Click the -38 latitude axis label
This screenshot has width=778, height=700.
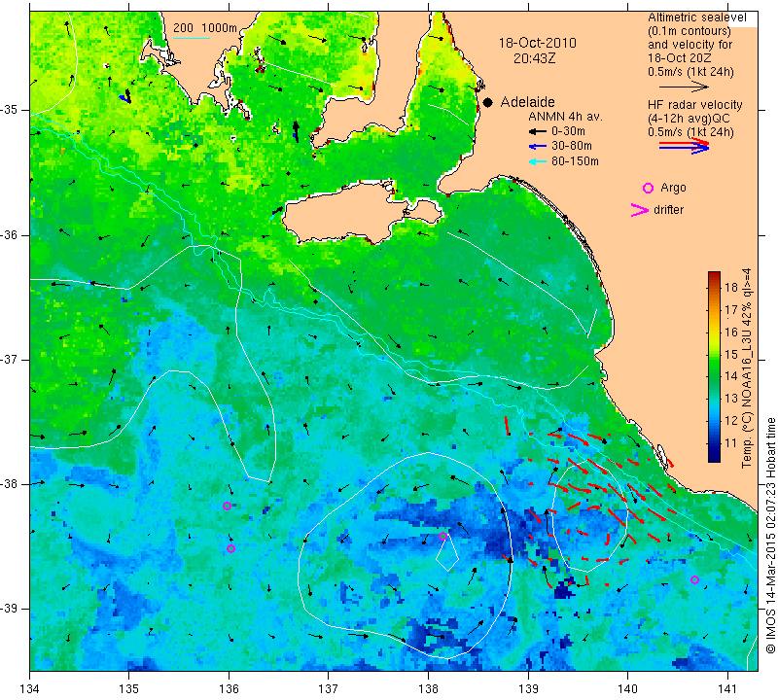pyautogui.click(x=11, y=484)
